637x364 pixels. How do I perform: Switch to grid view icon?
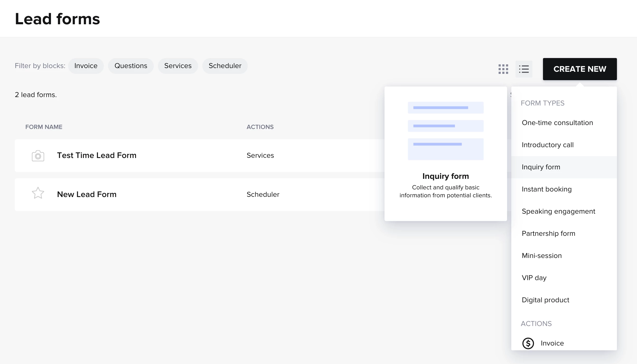(503, 69)
